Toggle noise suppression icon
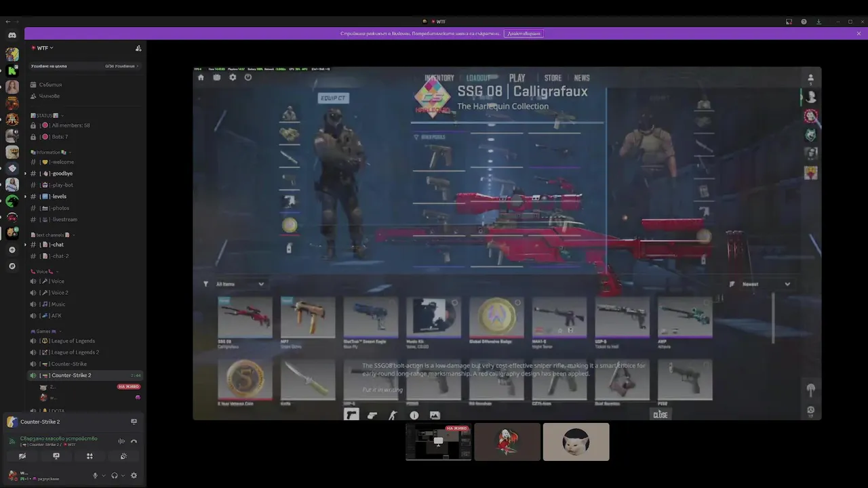The width and height of the screenshot is (868, 488). [122, 441]
